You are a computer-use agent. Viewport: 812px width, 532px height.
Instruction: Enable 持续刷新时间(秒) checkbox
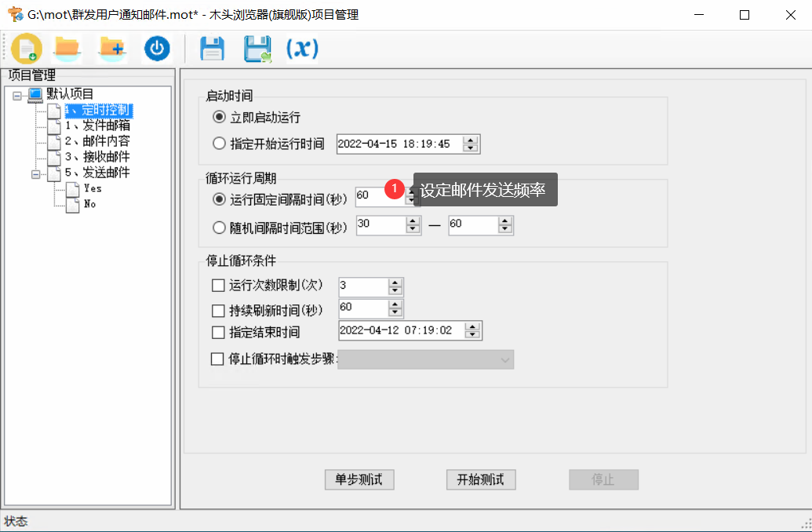[x=218, y=311]
